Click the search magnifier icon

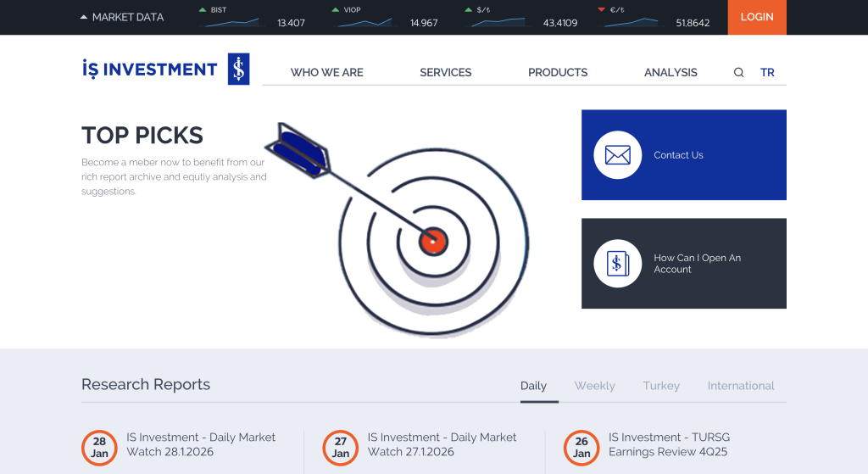click(738, 73)
